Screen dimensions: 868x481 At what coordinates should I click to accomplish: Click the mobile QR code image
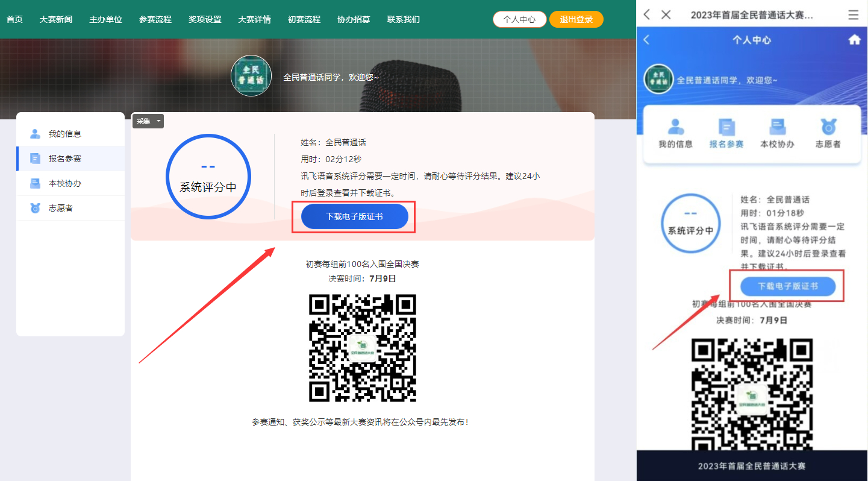[x=751, y=394]
